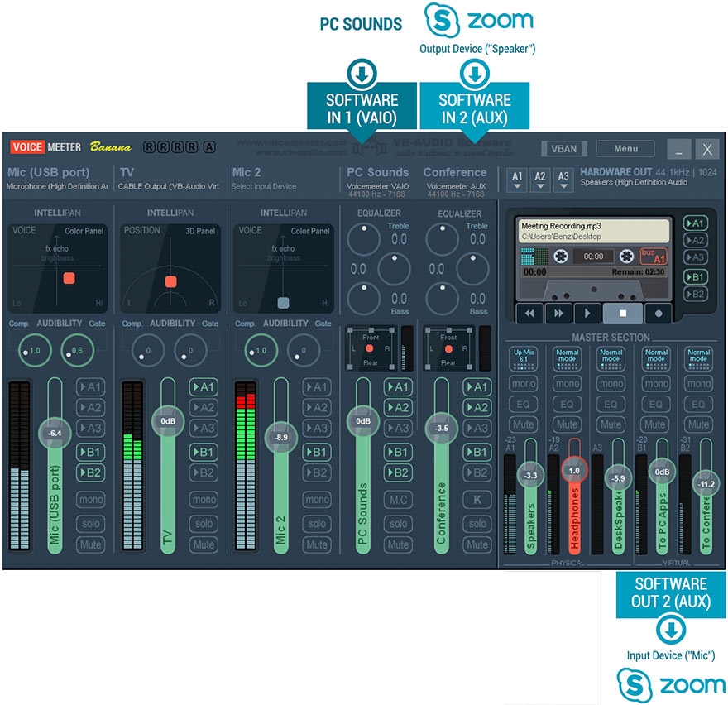Image resolution: width=728 pixels, height=705 pixels.
Task: Solo the Mic (USB port) strip
Action: coord(90,524)
